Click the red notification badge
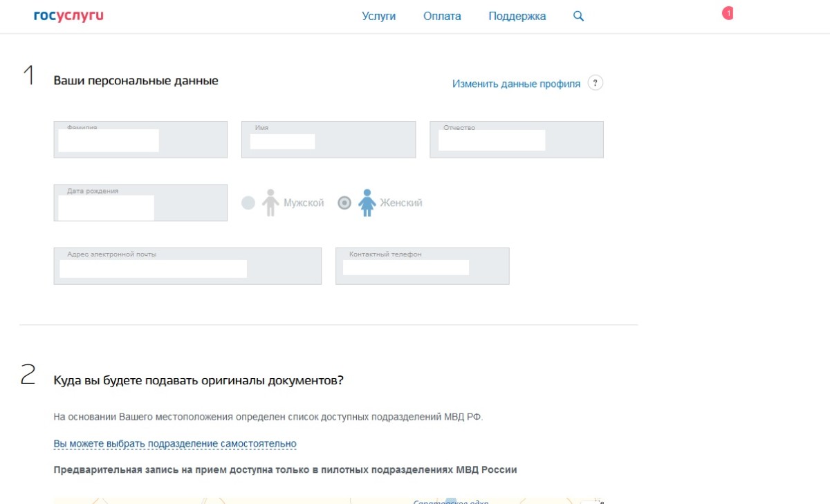 (x=728, y=13)
